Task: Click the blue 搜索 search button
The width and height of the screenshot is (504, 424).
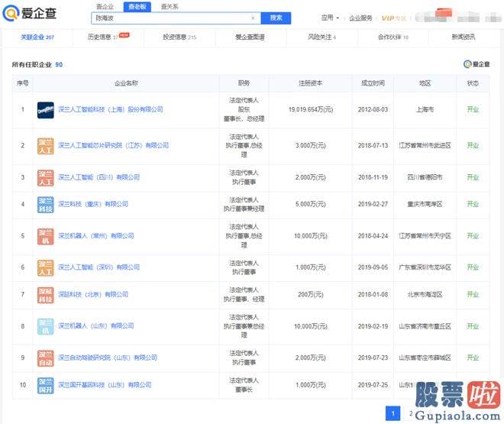Action: 276,18
